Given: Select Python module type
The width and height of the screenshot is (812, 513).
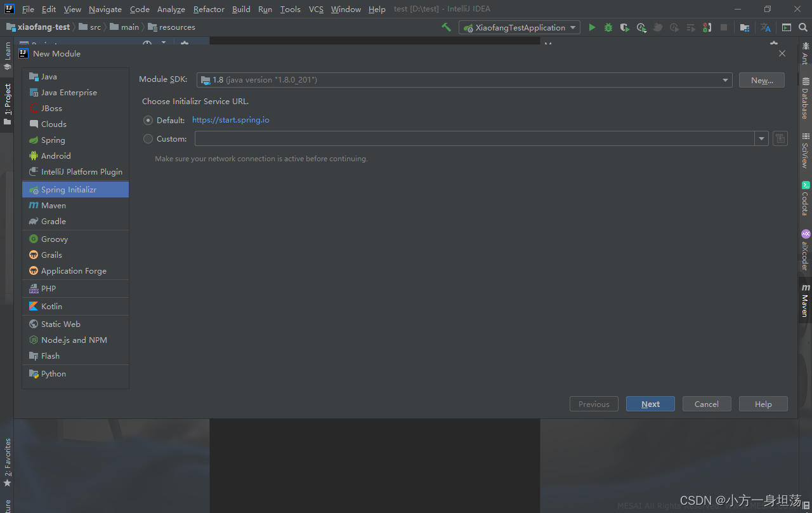Looking at the screenshot, I should click(75, 373).
